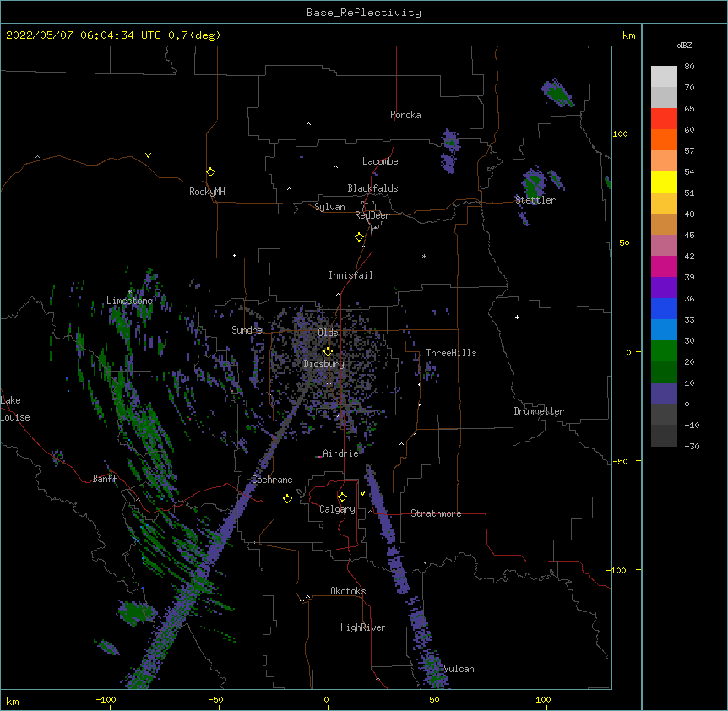Click the Base_Reflectivity title
The height and width of the screenshot is (711, 728).
[364, 13]
